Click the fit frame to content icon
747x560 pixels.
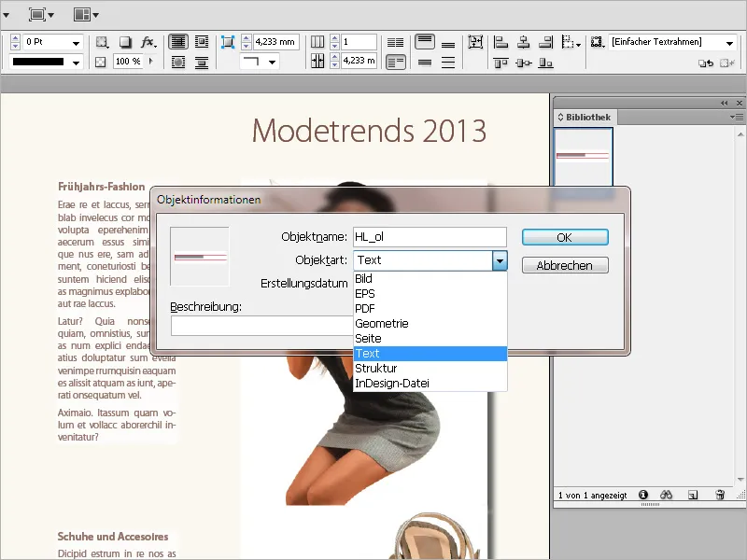click(x=475, y=42)
